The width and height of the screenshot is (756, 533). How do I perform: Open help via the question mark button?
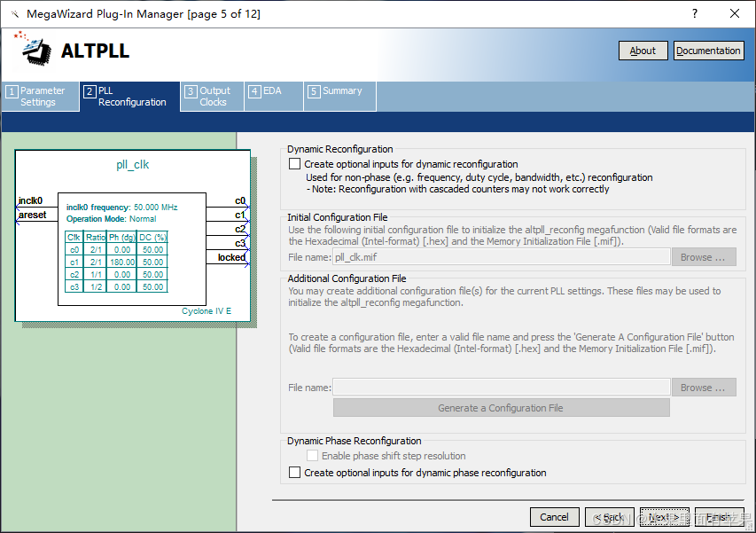[695, 13]
